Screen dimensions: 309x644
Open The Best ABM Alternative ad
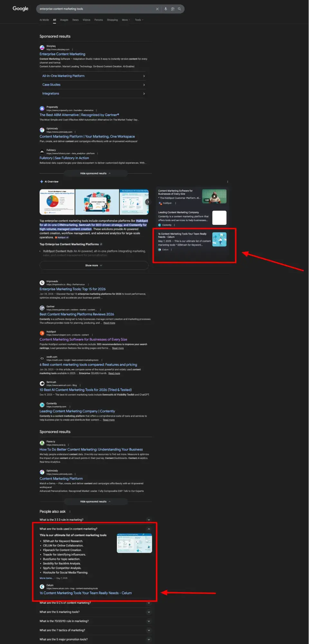click(79, 115)
